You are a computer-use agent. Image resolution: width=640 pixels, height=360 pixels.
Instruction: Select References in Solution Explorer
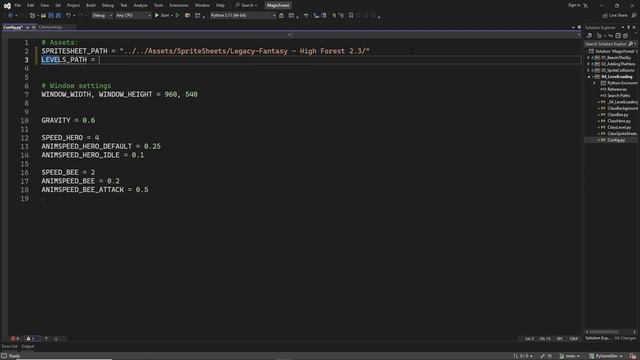pos(617,89)
